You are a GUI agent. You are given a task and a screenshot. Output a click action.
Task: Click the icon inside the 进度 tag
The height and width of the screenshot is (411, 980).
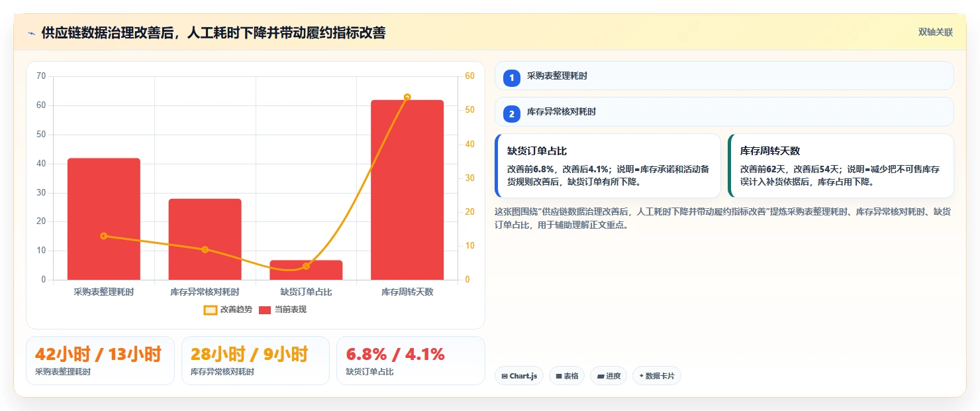tap(601, 376)
